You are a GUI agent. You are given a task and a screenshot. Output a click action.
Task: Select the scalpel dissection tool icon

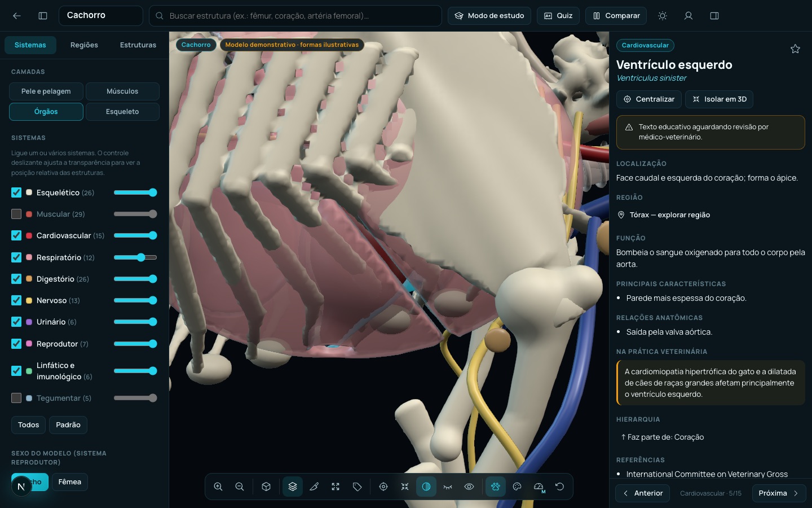pos(314,487)
